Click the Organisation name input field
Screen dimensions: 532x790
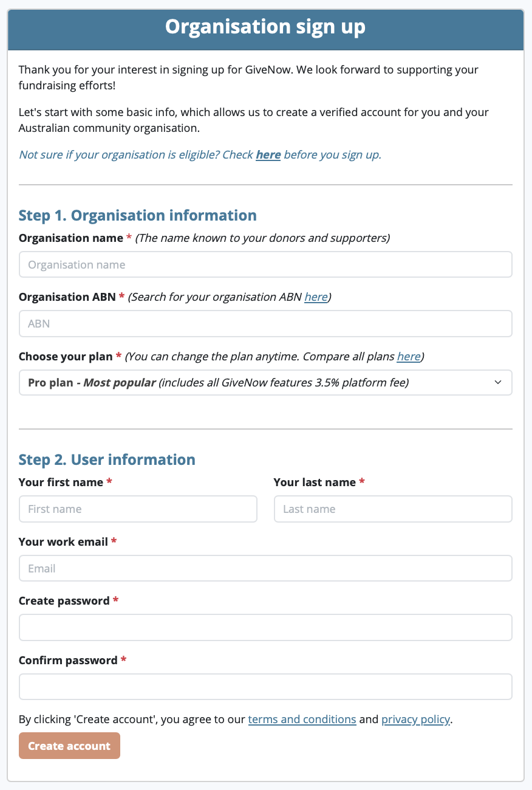coord(265,264)
